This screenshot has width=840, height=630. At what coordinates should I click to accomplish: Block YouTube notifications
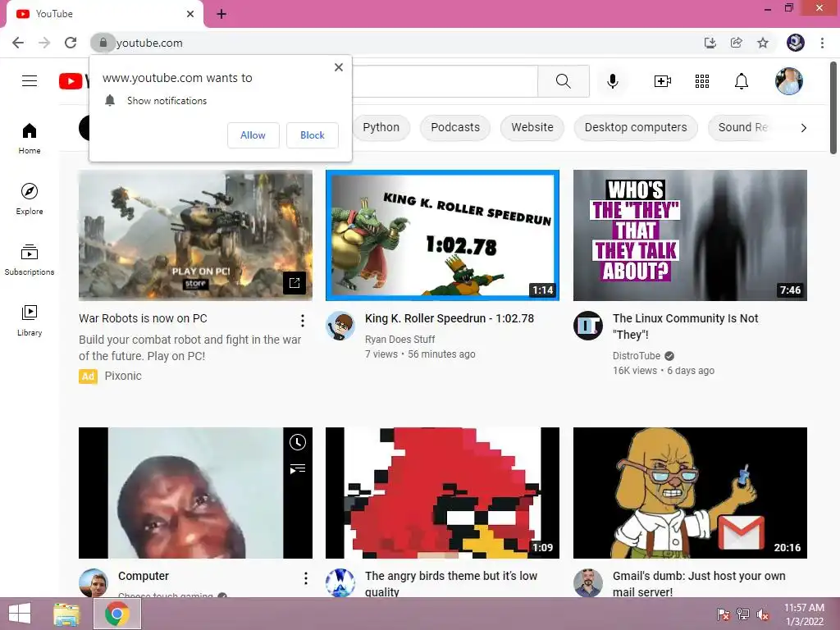pos(313,135)
